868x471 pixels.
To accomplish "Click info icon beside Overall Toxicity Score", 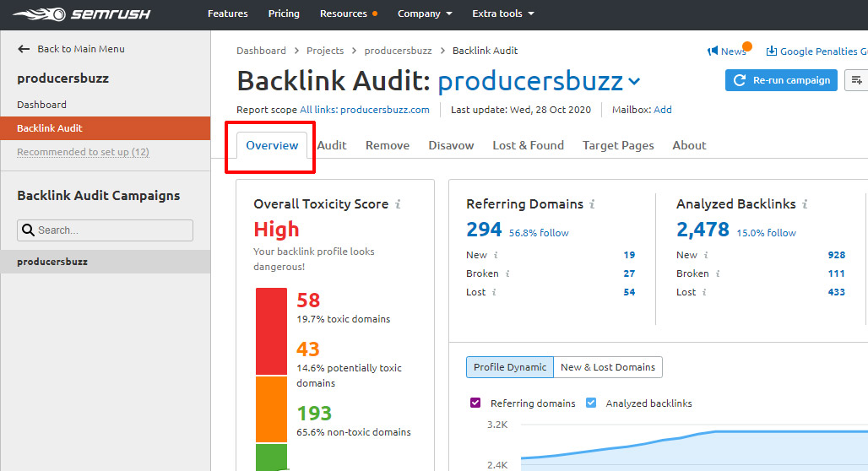I will (398, 204).
